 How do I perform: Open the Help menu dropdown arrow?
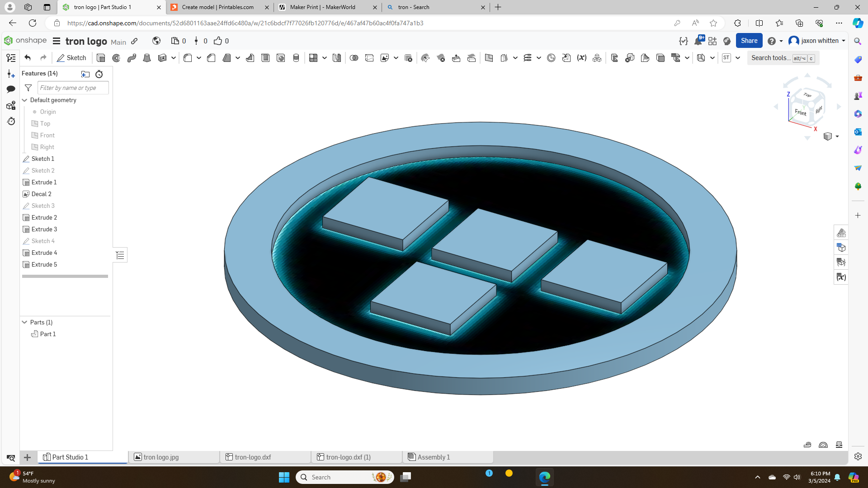pos(781,41)
